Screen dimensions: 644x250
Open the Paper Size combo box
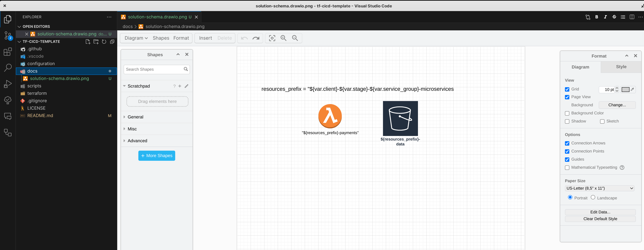pyautogui.click(x=600, y=188)
